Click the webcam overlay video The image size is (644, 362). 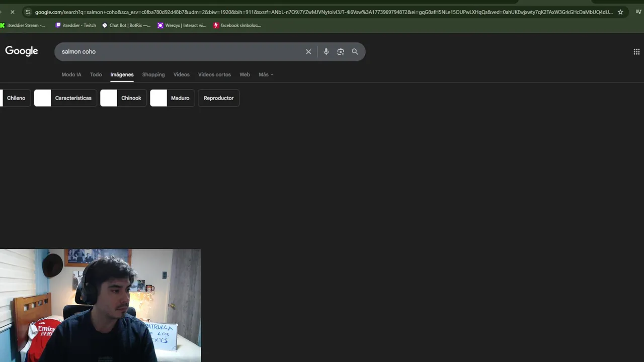[100, 305]
